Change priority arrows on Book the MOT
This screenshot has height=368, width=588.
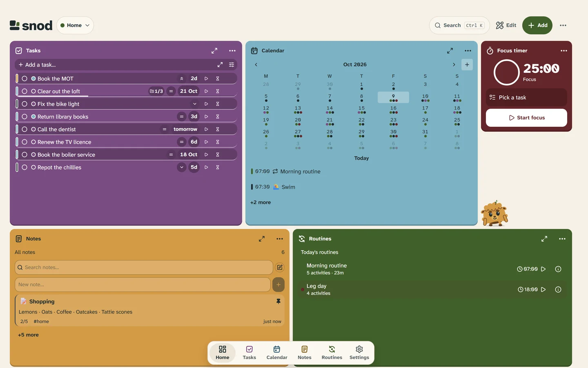[182, 79]
